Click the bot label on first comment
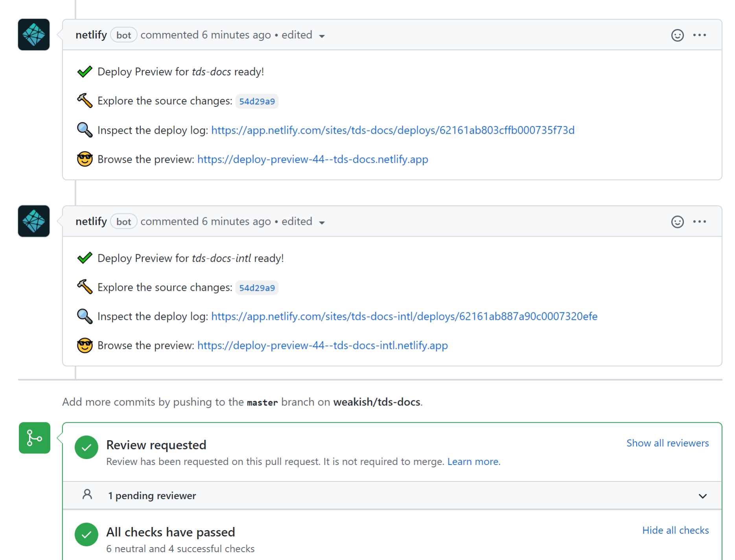Viewport: 735px width, 560px height. pos(123,35)
